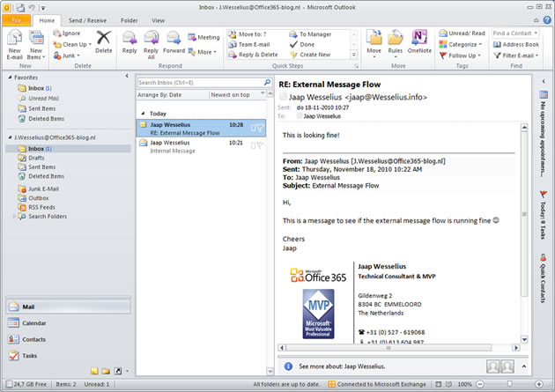The width and height of the screenshot is (555, 392).
Task: Open the Notes icon in navigation bar
Action: 94,371
